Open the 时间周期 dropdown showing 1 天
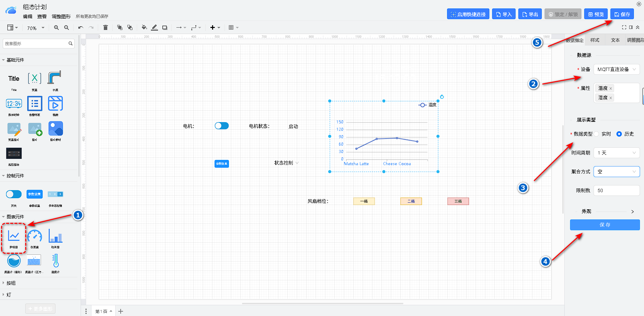Viewport: 644px width, 316px height. pyautogui.click(x=616, y=153)
